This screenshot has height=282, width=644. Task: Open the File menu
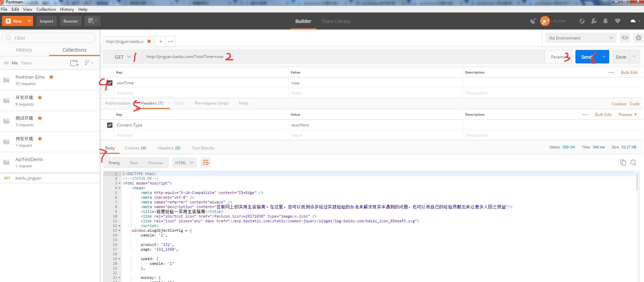tap(4, 9)
